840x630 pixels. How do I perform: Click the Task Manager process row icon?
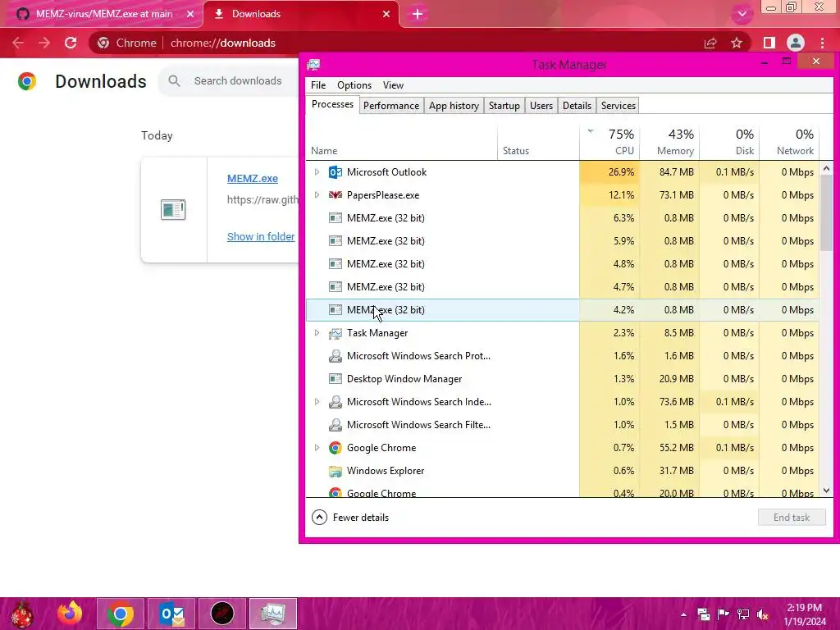[336, 333]
